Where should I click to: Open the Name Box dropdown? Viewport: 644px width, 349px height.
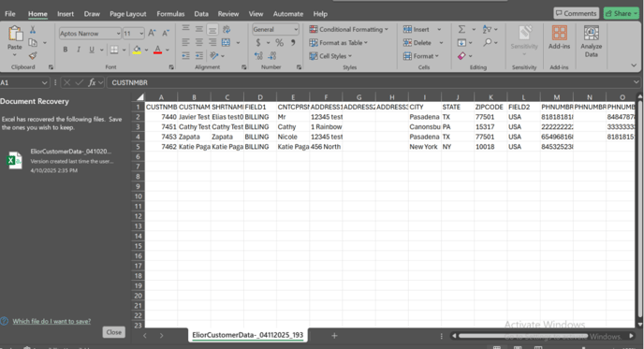[x=44, y=82]
